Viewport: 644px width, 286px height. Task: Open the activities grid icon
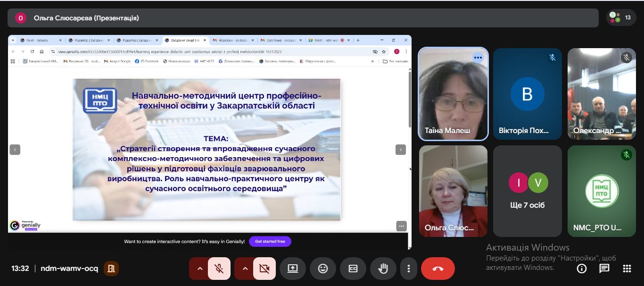tap(627, 269)
